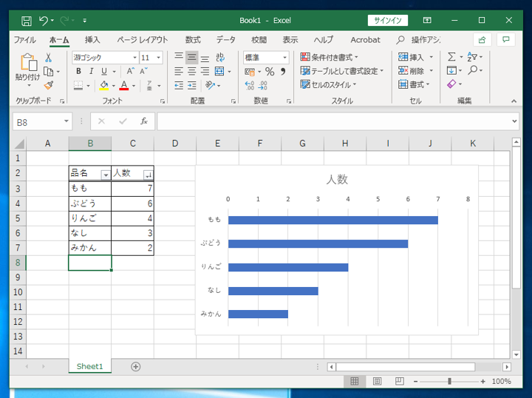Open Sort and Filter icon
Screen dimensions: 532x398
tap(472, 57)
